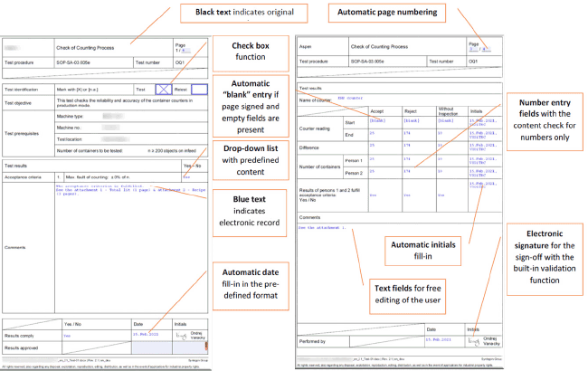This screenshot has height=371, width=588.
Task: Click the Name of counter field
Action: 350,99
